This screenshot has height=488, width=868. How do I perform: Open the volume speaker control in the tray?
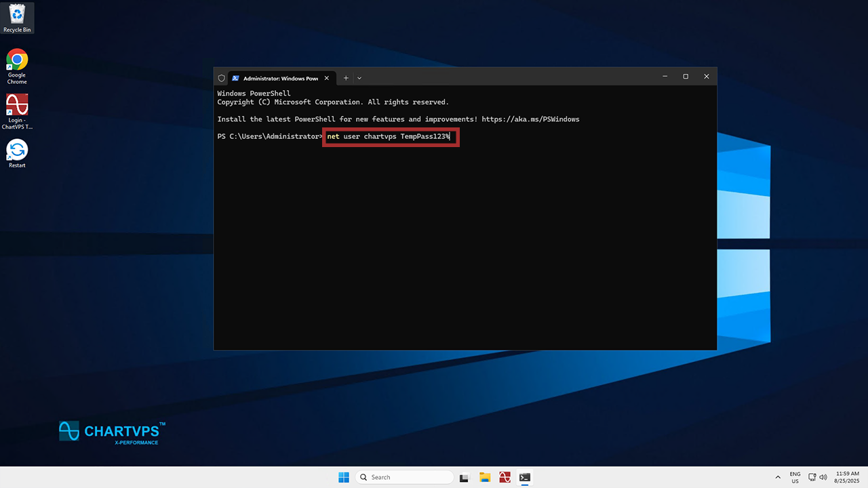(823, 477)
